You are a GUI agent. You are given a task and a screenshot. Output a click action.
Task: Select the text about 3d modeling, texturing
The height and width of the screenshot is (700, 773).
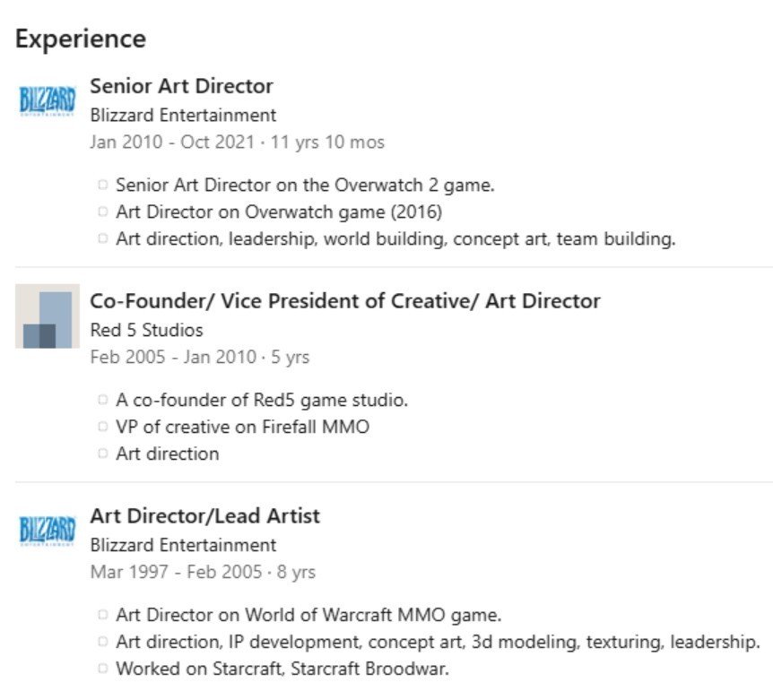(438, 642)
